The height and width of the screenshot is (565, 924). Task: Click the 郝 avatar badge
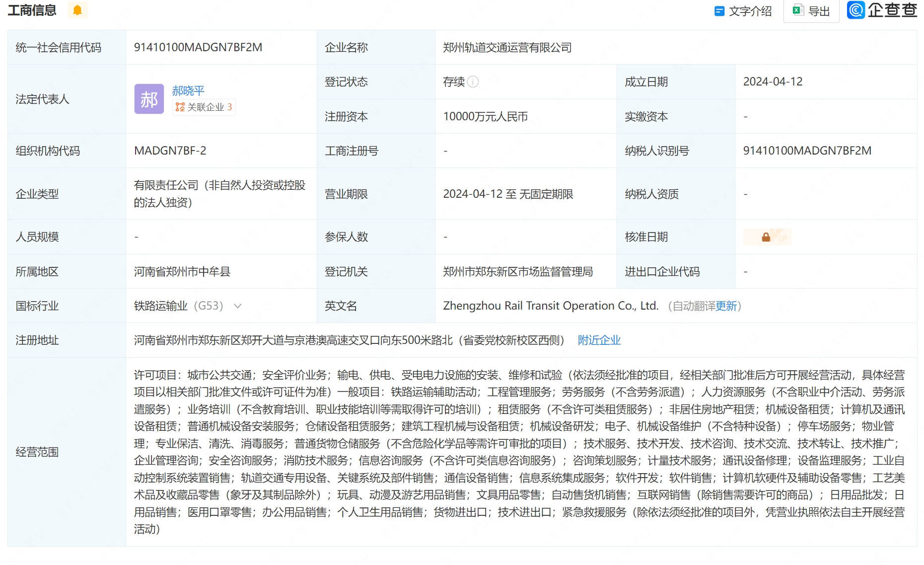[148, 99]
